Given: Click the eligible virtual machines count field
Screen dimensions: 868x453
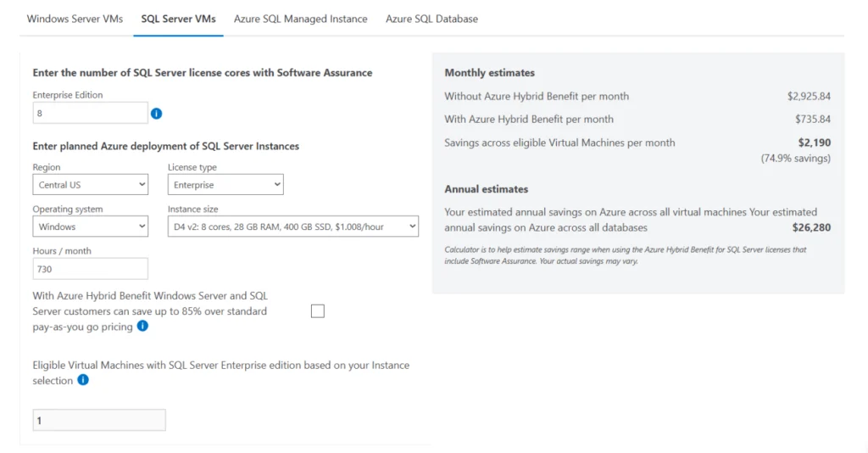Looking at the screenshot, I should [x=99, y=420].
